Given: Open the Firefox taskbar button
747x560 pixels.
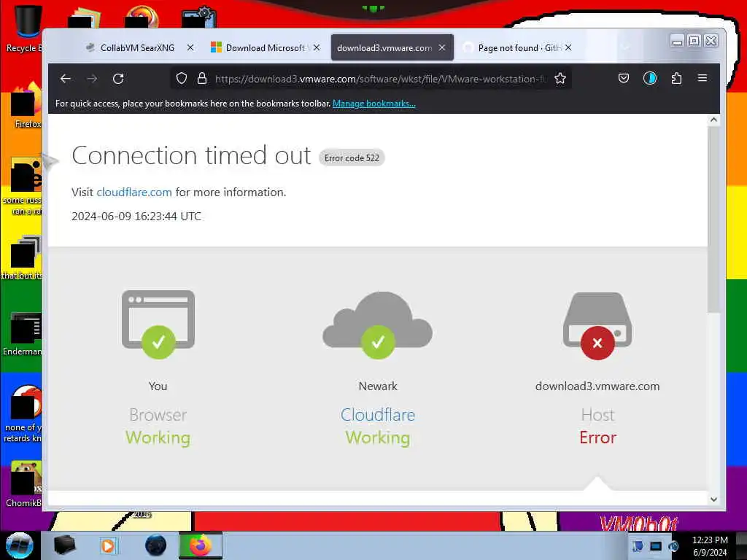Looking at the screenshot, I should point(201,545).
